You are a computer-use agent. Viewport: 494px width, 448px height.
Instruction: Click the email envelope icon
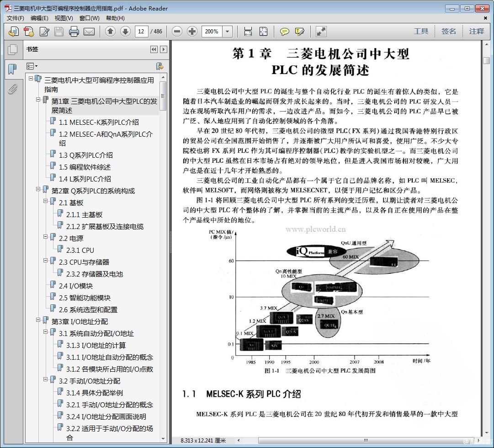tap(89, 32)
